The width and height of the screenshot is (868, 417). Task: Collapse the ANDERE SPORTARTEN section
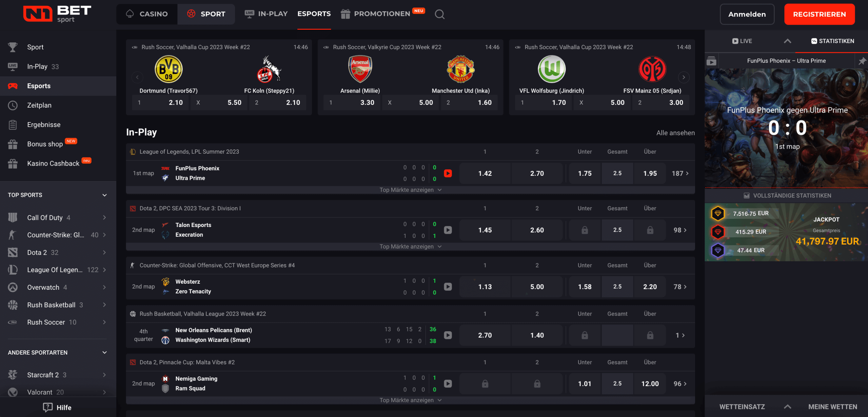coord(104,353)
